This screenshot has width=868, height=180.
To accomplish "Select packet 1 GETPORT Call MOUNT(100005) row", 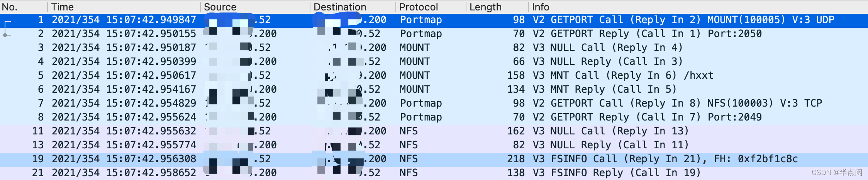I will tap(434, 20).
